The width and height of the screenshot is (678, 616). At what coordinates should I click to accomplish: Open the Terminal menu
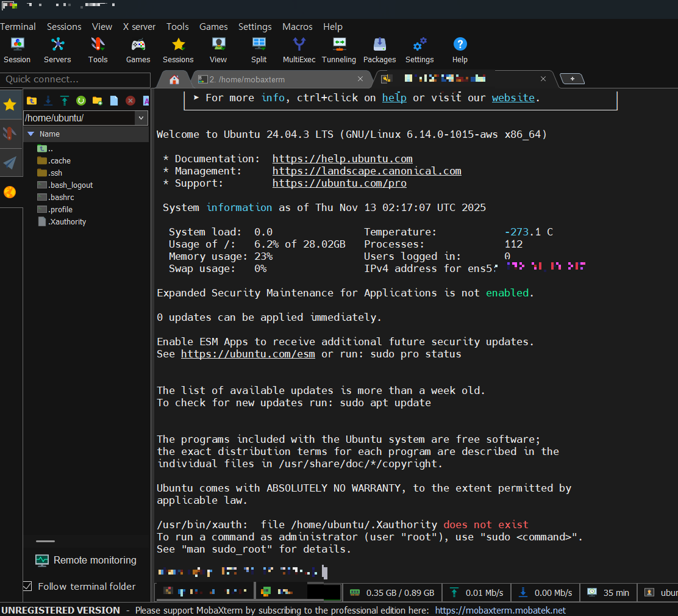tap(18, 27)
